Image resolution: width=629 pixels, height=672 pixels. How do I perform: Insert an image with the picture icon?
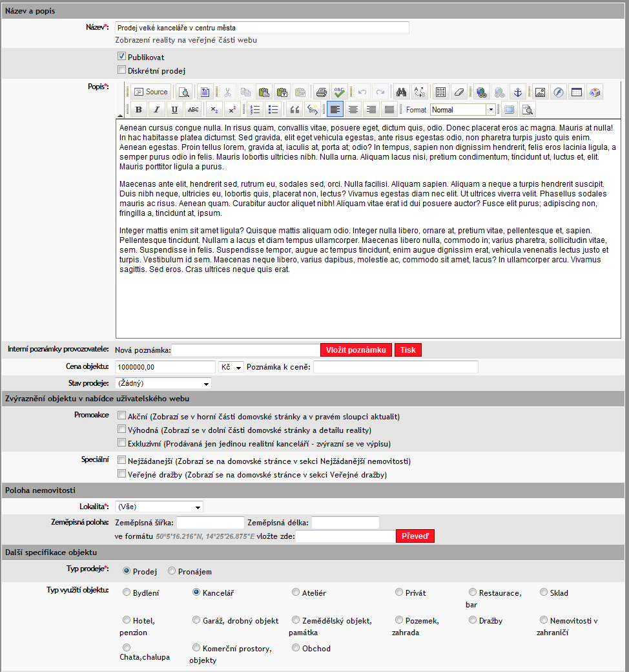pyautogui.click(x=541, y=92)
